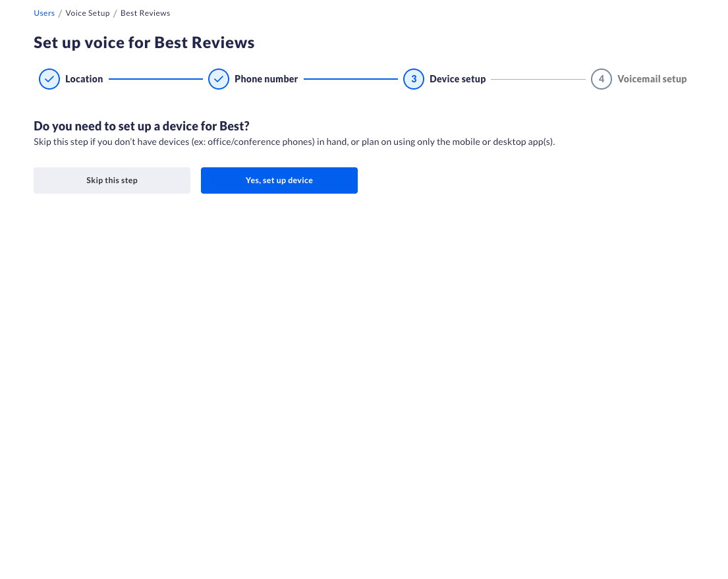
Task: Click Voice Setup in the breadcrumb trail
Action: [88, 13]
